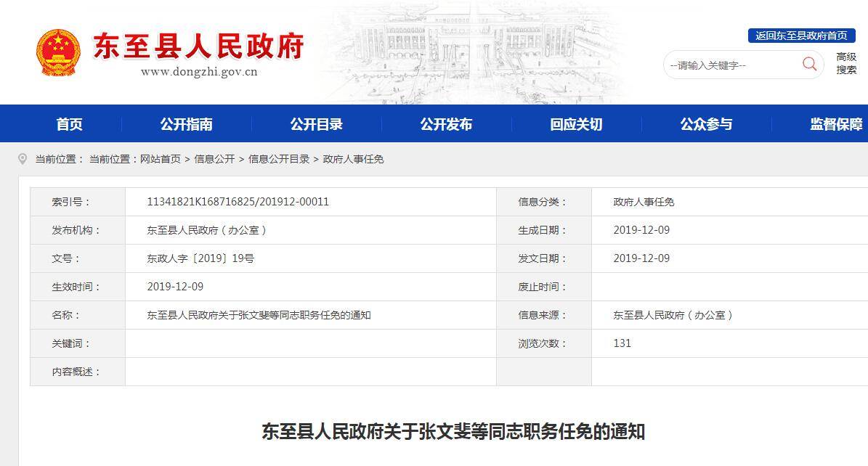The image size is (868, 466).
Task: Select index number 11341821K168716825/201912-00011
Action: (238, 202)
